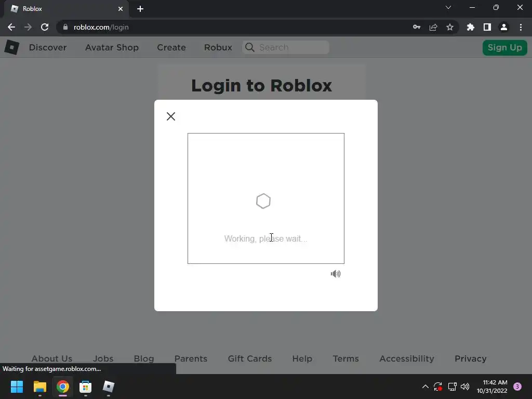The height and width of the screenshot is (399, 532).
Task: Open clock showing 11:42 AM
Action: click(x=492, y=387)
